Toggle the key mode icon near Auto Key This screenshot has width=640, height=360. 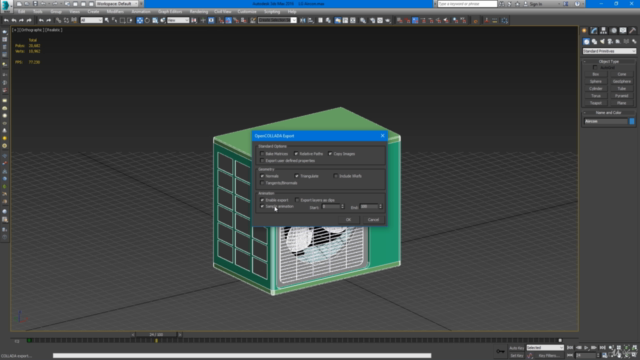(x=500, y=351)
